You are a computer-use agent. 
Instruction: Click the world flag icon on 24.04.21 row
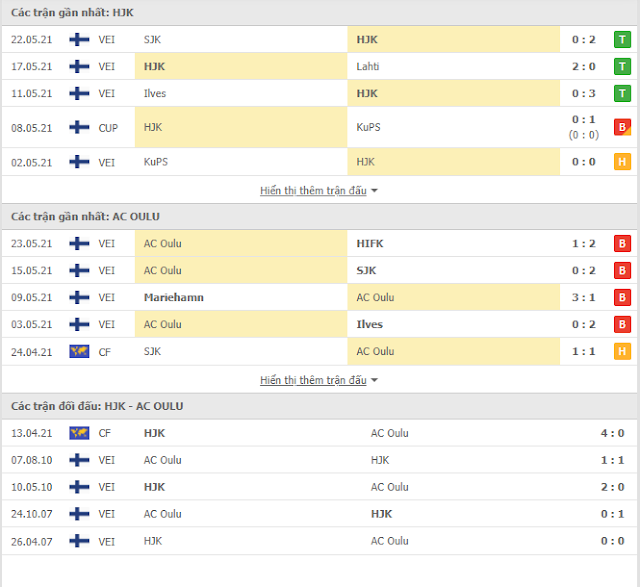click(79, 351)
